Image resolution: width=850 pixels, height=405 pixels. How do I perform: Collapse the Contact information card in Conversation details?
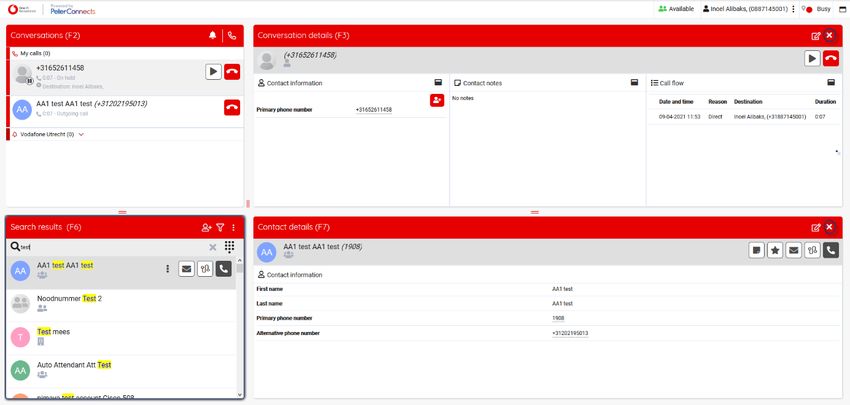(438, 82)
